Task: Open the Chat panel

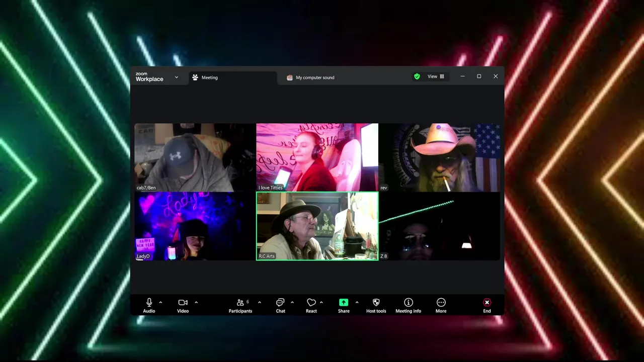Action: coord(280,305)
